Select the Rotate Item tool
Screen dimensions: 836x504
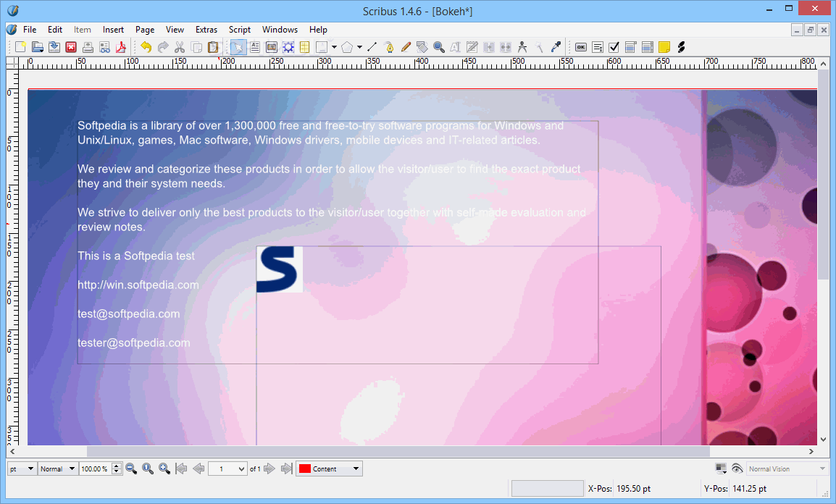point(422,47)
